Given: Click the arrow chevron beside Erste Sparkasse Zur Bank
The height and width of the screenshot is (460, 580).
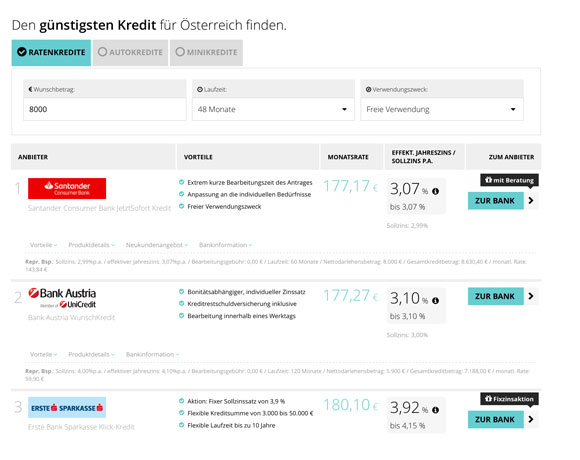Looking at the screenshot, I should tap(531, 419).
